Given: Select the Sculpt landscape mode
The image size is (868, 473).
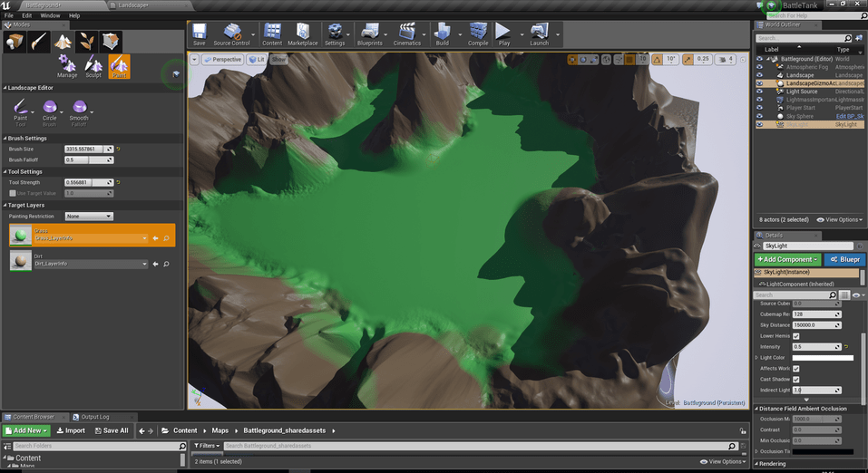Looking at the screenshot, I should 93,66.
